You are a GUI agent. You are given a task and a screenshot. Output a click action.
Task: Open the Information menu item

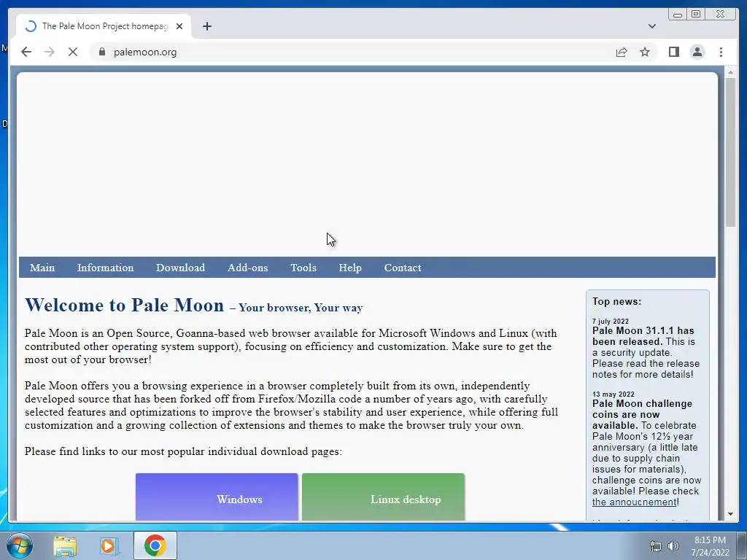pyautogui.click(x=105, y=268)
